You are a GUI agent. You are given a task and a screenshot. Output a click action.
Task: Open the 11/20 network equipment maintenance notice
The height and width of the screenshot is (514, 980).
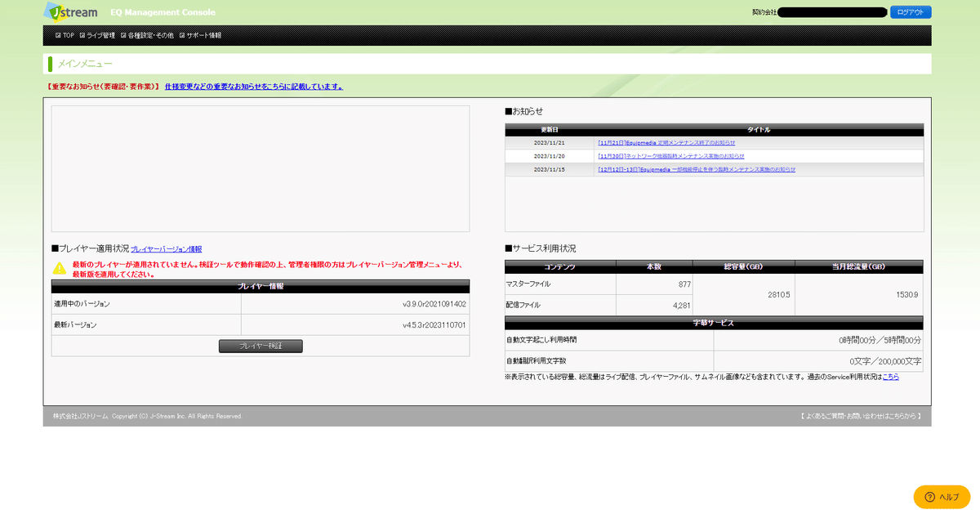pos(671,156)
